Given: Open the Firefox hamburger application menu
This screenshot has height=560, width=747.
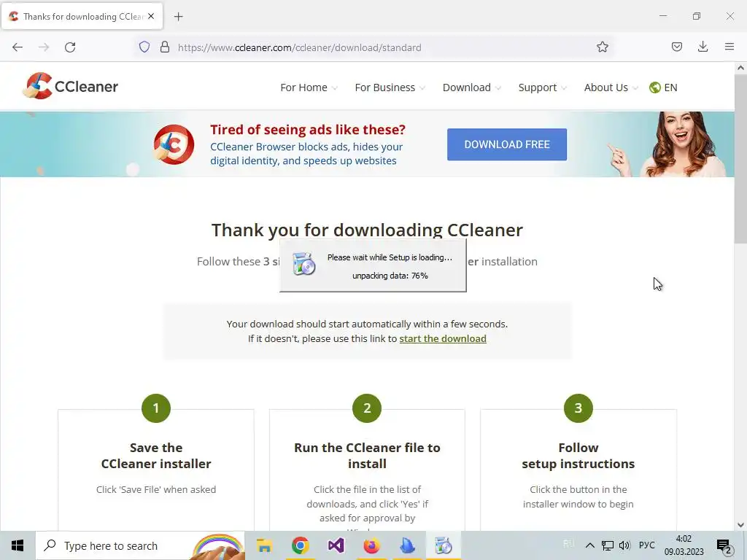Looking at the screenshot, I should (729, 47).
